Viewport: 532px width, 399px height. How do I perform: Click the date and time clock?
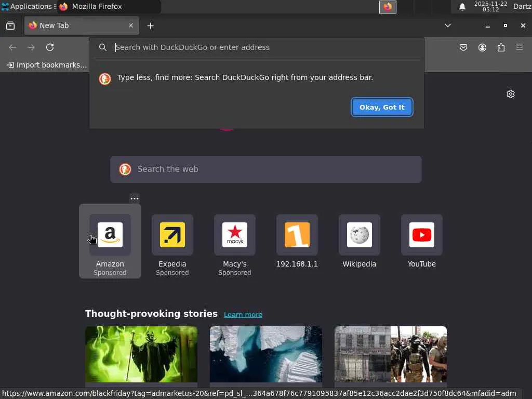490,6
